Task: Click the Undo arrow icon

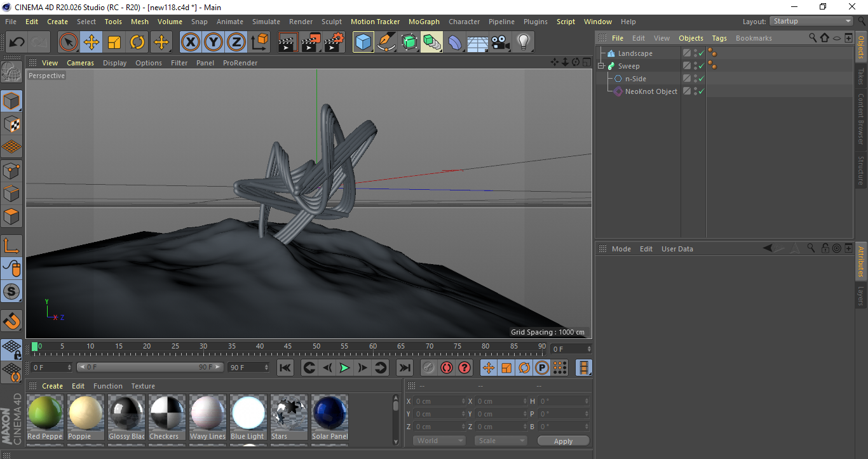Action: tap(17, 43)
